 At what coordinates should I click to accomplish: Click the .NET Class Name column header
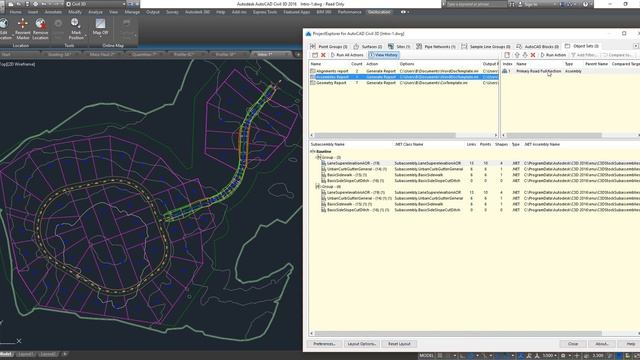pos(409,144)
